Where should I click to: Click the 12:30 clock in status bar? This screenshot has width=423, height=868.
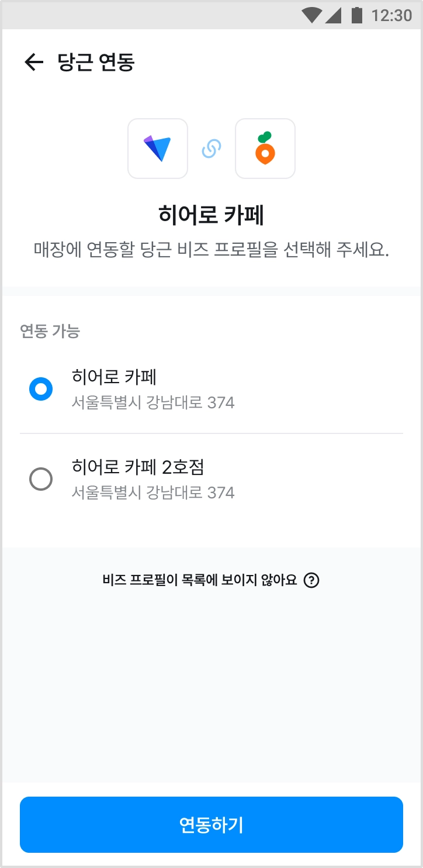tap(391, 15)
